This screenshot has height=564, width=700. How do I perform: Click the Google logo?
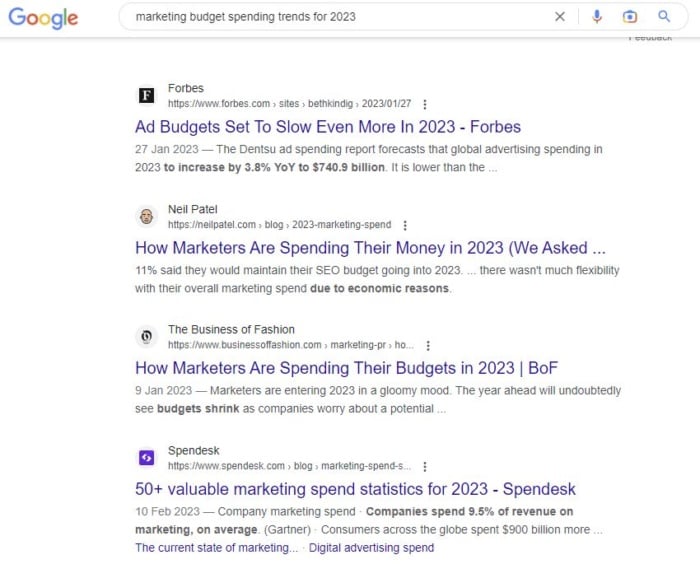[43, 18]
